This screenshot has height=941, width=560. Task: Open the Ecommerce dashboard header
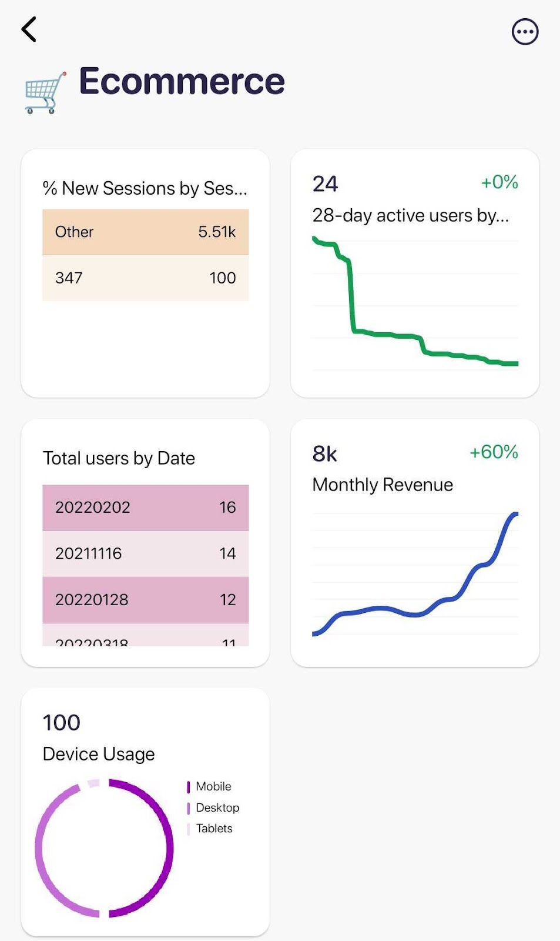pos(182,81)
